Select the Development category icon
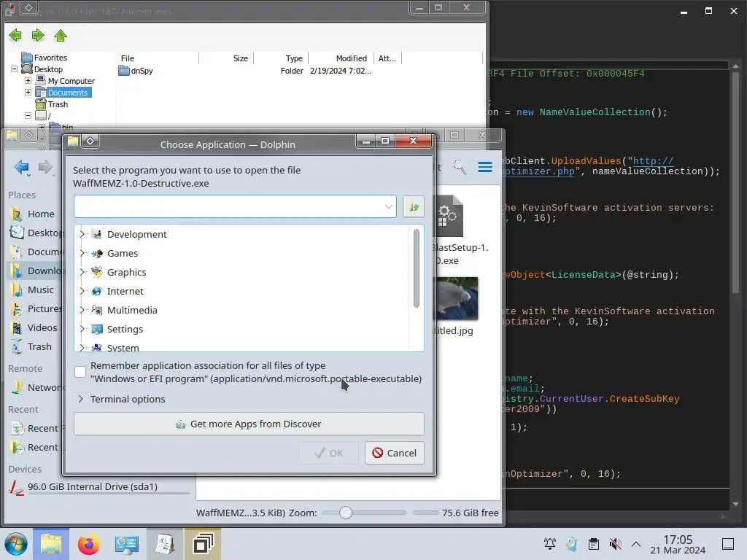Viewport: 747px width, 560px height. coord(97,234)
